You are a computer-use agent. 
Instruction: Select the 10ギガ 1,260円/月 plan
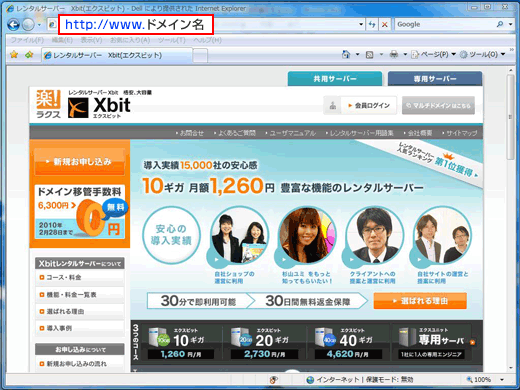181,343
